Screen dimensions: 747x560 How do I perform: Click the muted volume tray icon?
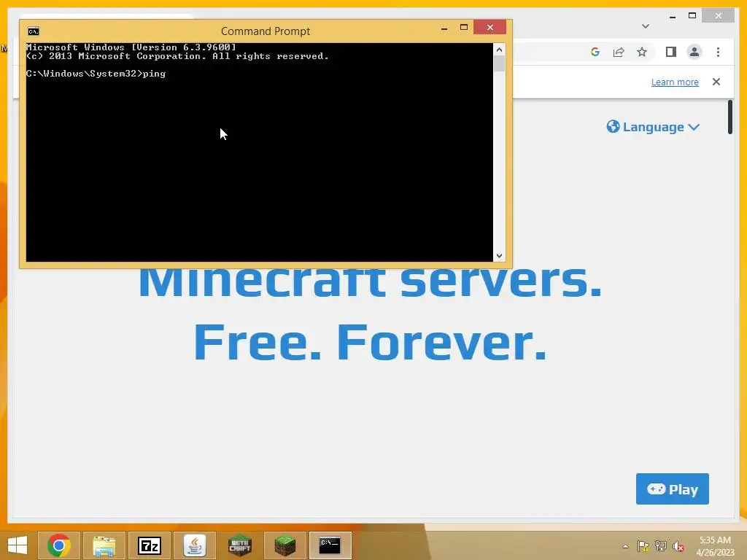click(x=678, y=546)
